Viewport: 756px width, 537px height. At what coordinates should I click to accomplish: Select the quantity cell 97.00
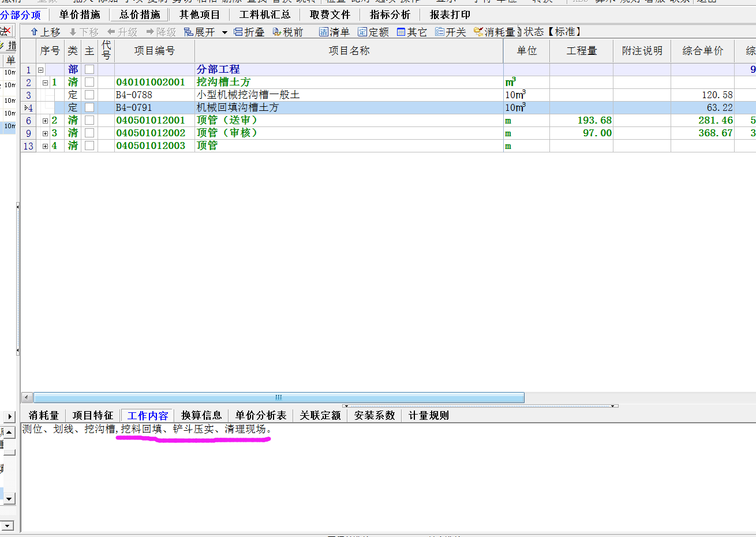(582, 133)
